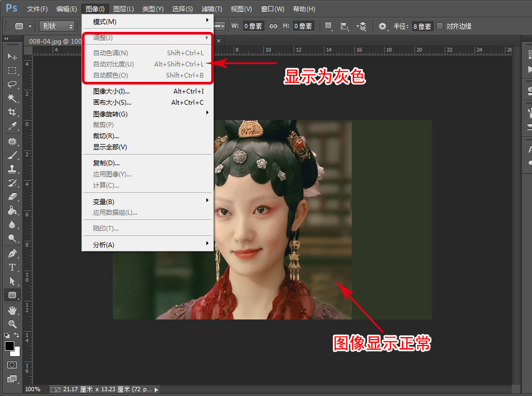Choose 复制(D)... menu entry
Screen dimensions: 532x396
147,163
